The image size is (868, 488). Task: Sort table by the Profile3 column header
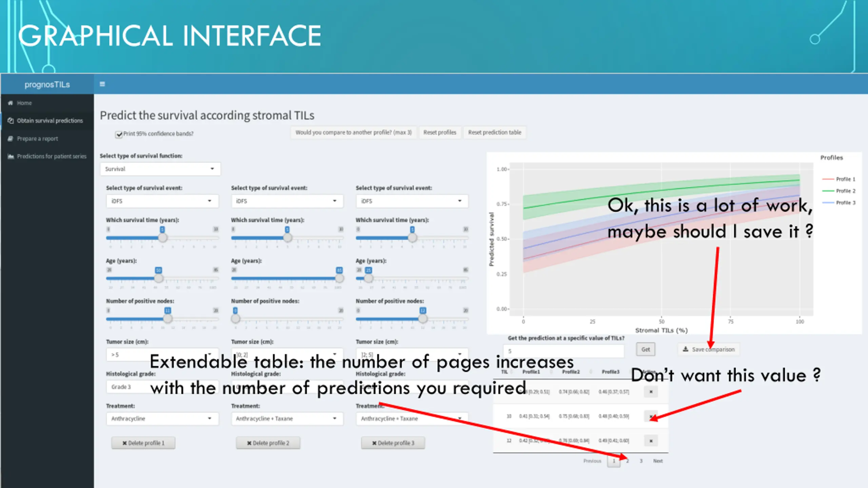tap(611, 372)
